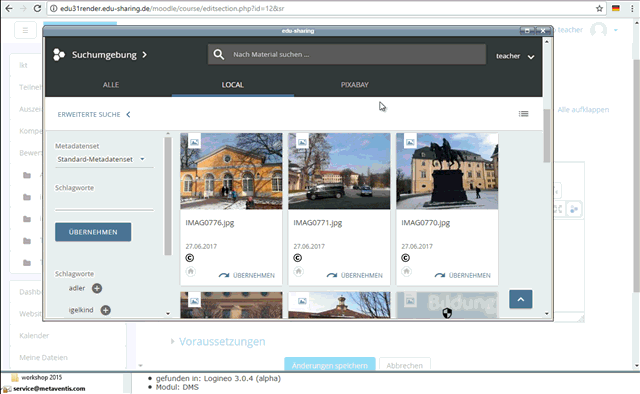Viewport: 640px width, 394px height.
Task: Click service@metaventis.com mail entry
Action: [45, 389]
